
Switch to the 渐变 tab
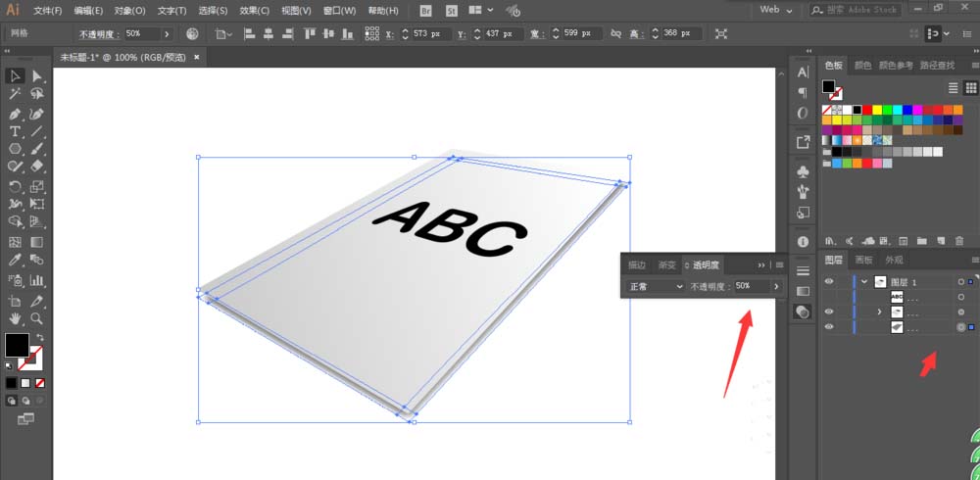pos(666,265)
